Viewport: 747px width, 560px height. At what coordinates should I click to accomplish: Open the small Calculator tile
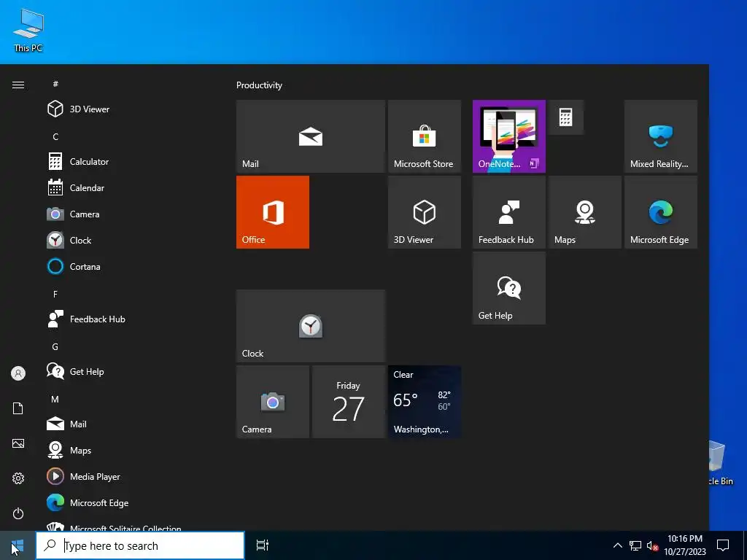[x=565, y=117]
